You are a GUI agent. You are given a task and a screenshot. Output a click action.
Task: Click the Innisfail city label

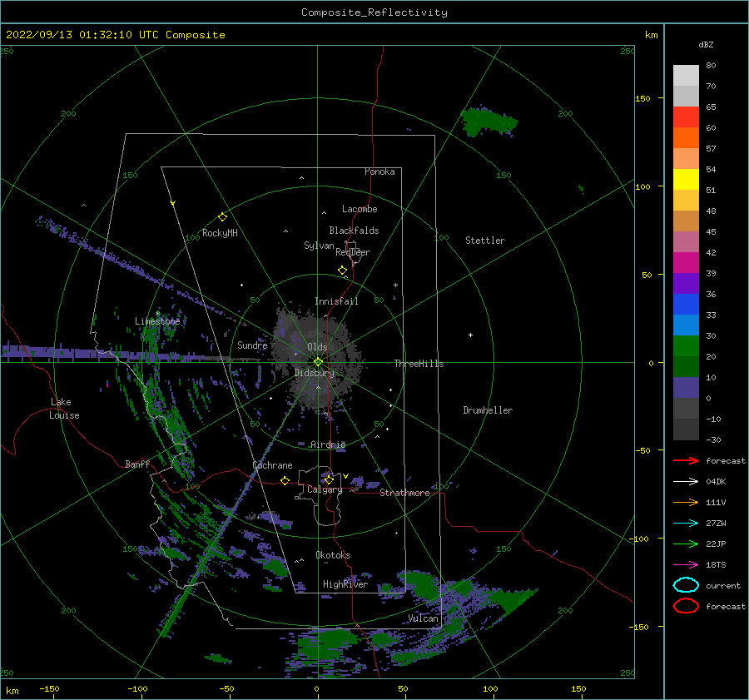[336, 301]
